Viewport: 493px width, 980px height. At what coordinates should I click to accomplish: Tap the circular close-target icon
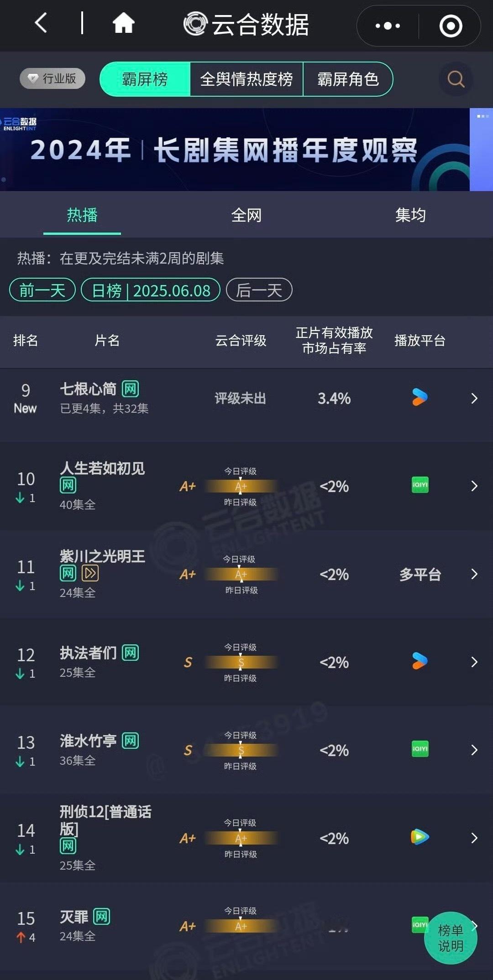pyautogui.click(x=451, y=26)
